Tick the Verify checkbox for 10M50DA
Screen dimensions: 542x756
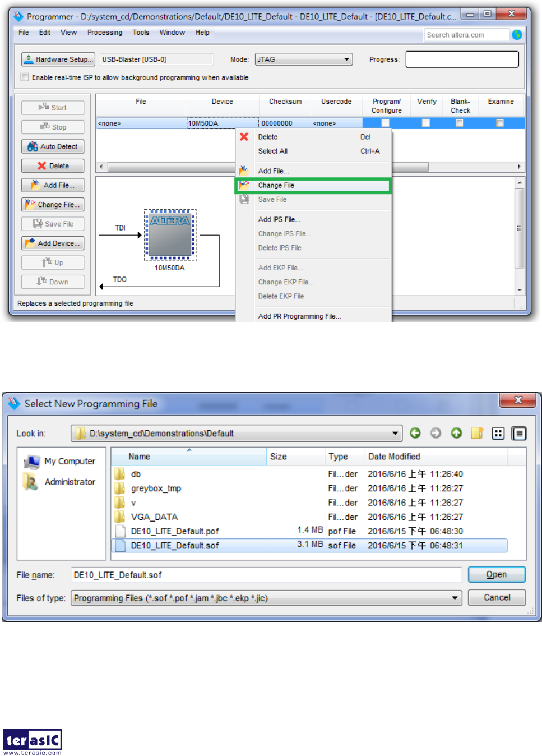[x=426, y=123]
